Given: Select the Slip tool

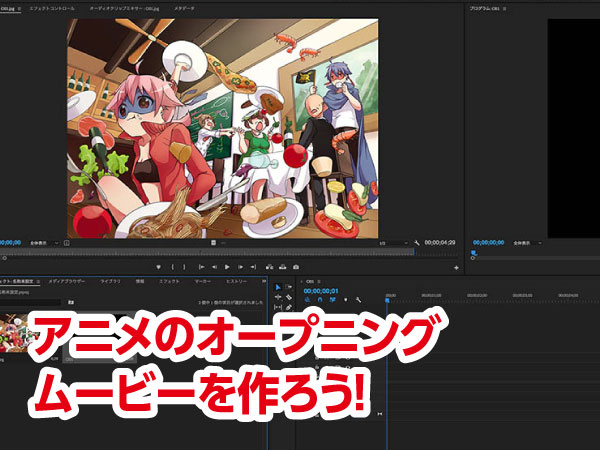Looking at the screenshot, I should pos(278,307).
